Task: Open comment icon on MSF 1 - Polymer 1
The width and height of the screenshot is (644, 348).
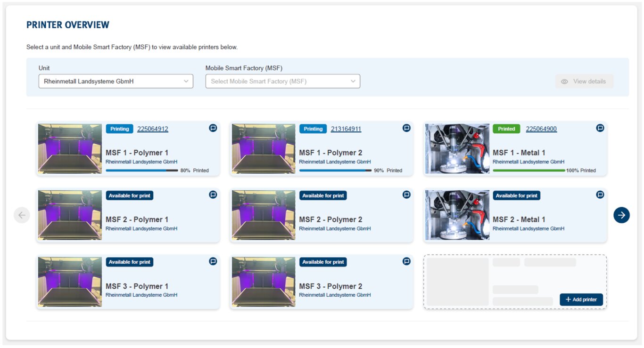Action: (x=213, y=128)
